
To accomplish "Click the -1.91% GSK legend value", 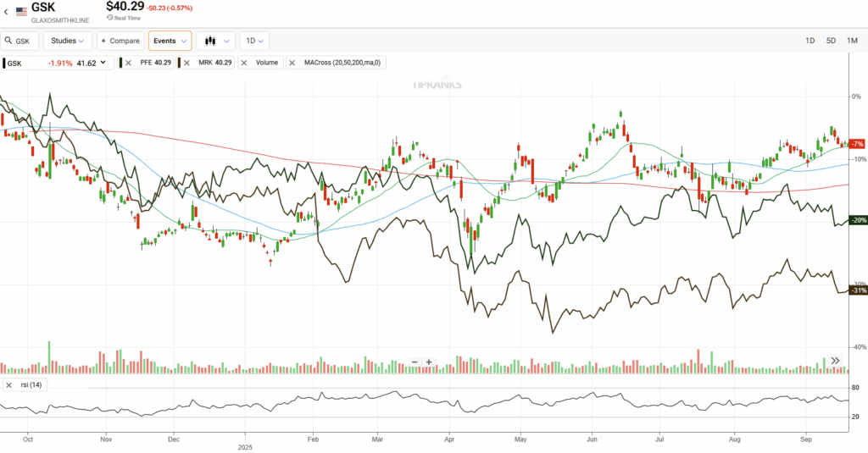I will pos(60,64).
